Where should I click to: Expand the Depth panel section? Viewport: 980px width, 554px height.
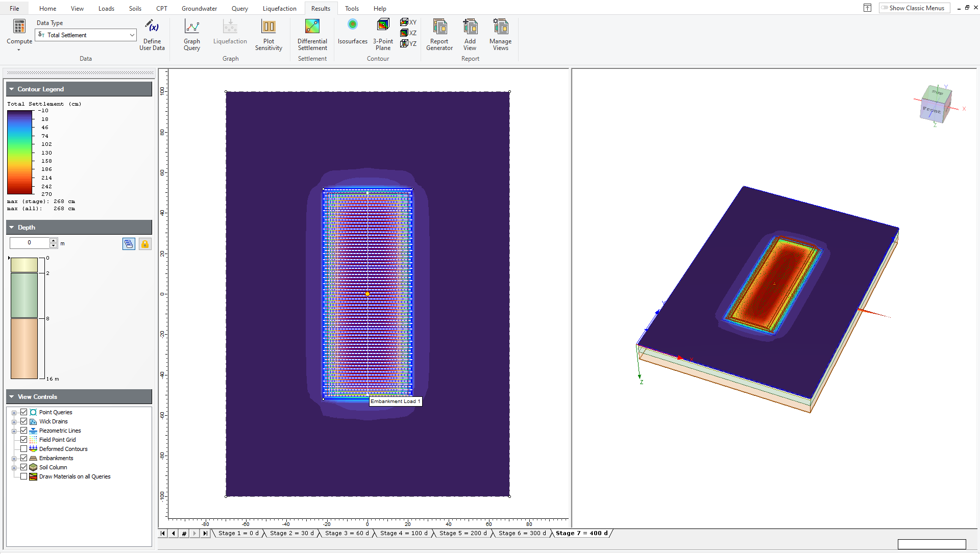click(x=11, y=226)
